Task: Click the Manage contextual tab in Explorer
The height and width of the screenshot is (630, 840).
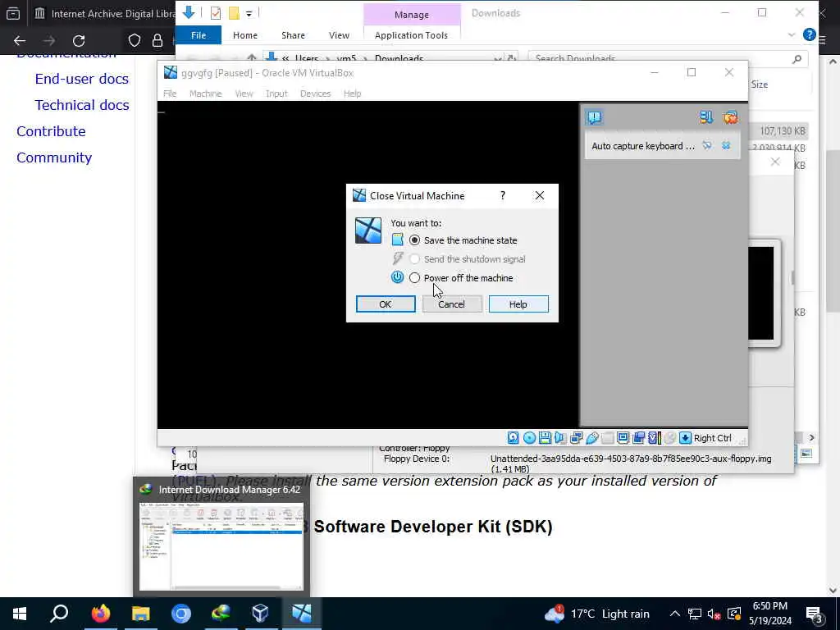Action: (x=412, y=15)
